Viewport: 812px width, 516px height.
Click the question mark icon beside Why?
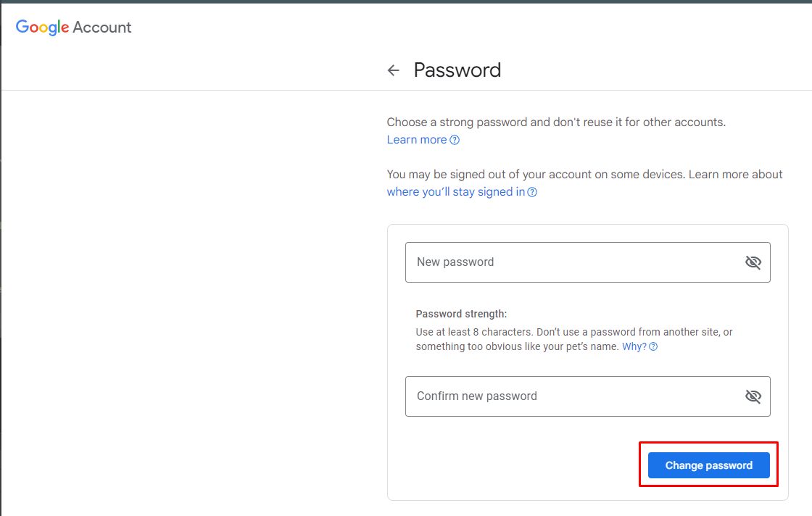[653, 347]
